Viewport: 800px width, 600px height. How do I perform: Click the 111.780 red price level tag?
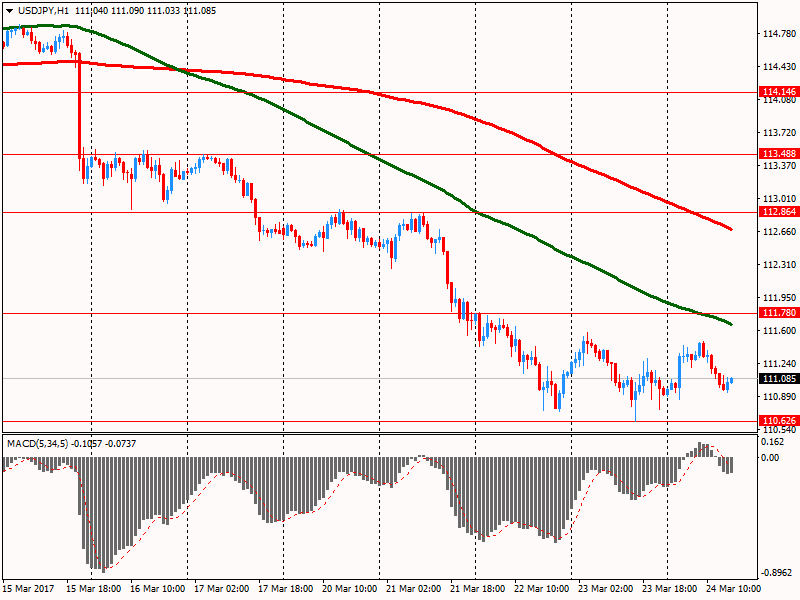(x=777, y=313)
